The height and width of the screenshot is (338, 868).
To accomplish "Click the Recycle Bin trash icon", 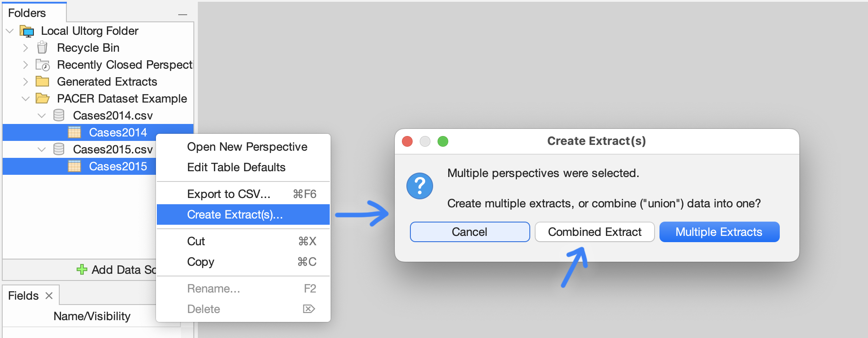I will coord(42,47).
